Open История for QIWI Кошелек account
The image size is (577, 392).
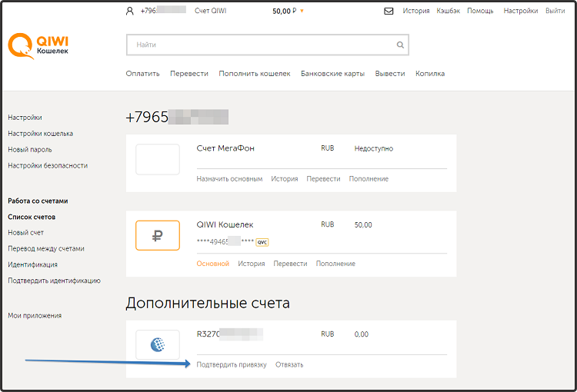click(x=252, y=264)
